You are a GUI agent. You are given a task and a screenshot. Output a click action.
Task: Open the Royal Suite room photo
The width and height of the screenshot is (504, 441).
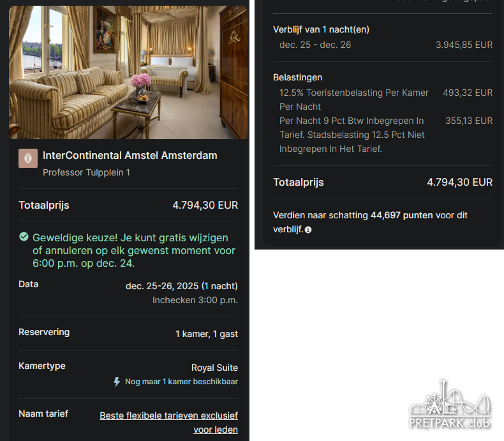pos(129,72)
